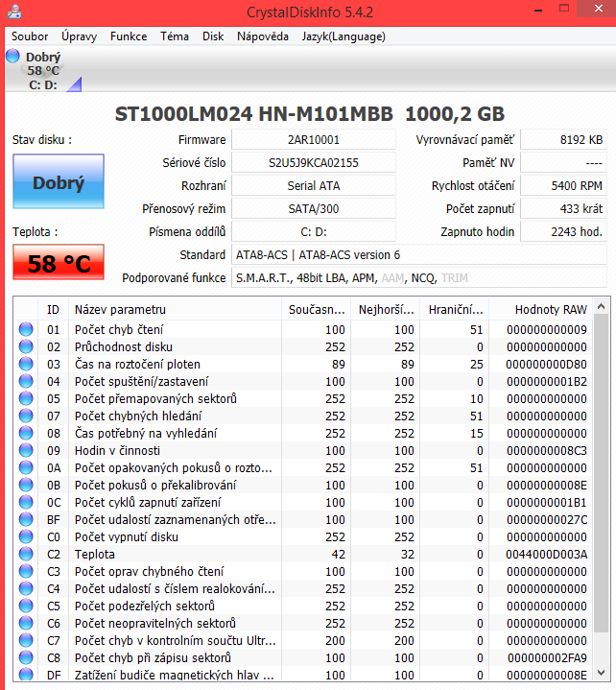Screen dimensions: 616x690
Task: Click status orb for C5 Počet podezřelých sektorů
Action: 26,606
